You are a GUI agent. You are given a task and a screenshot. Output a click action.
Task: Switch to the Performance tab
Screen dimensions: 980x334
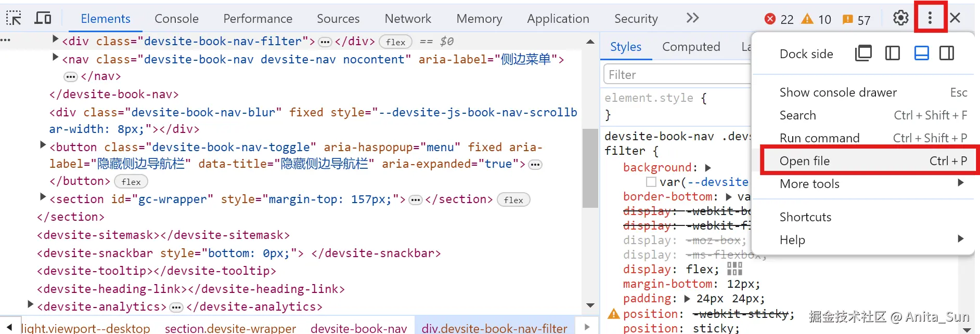257,19
